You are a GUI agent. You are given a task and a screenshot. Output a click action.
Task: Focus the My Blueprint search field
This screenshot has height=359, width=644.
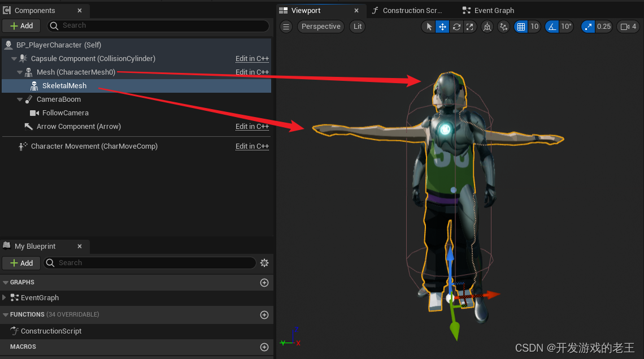(150, 263)
